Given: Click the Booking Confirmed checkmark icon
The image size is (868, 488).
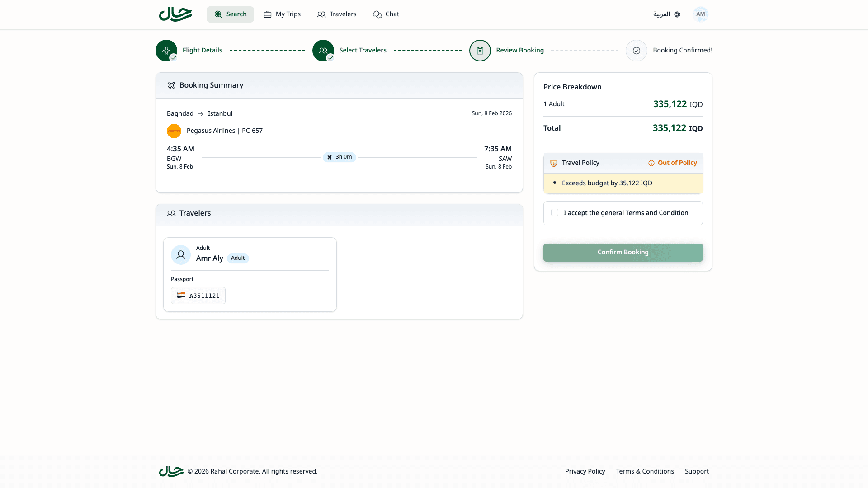Looking at the screenshot, I should 636,50.
